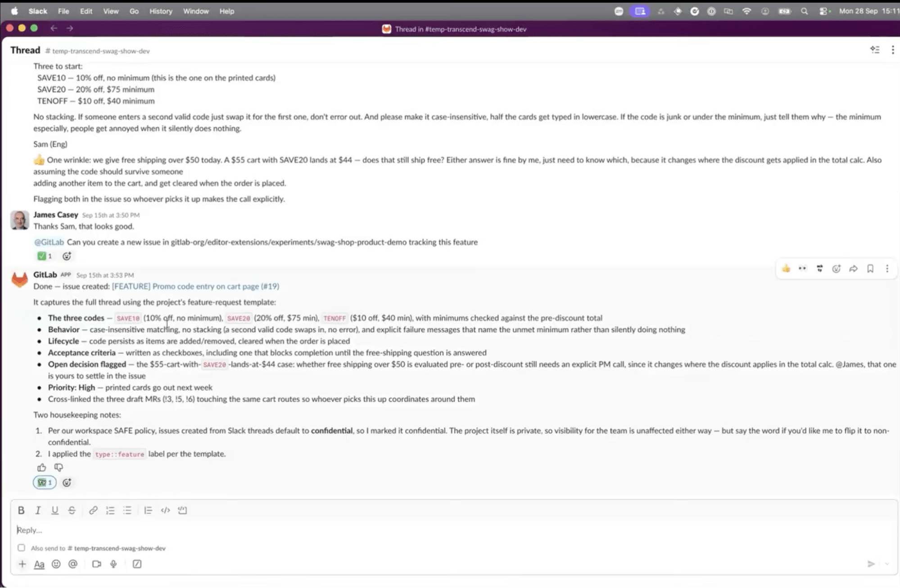Toggle bold formatting in reply composer
900x588 pixels.
(21, 510)
